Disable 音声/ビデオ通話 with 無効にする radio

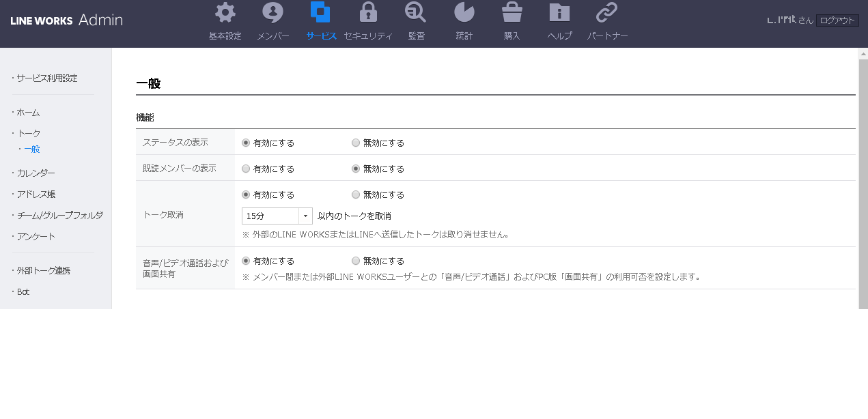tap(356, 261)
